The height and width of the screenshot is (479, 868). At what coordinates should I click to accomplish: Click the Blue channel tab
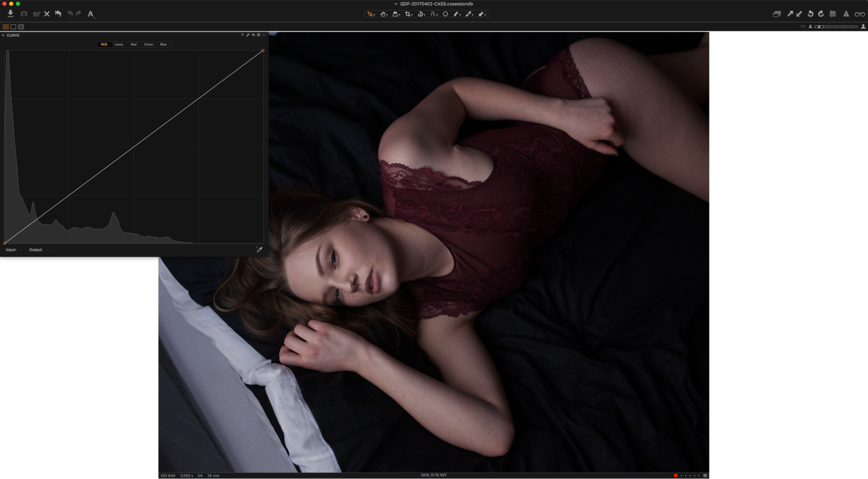point(163,44)
